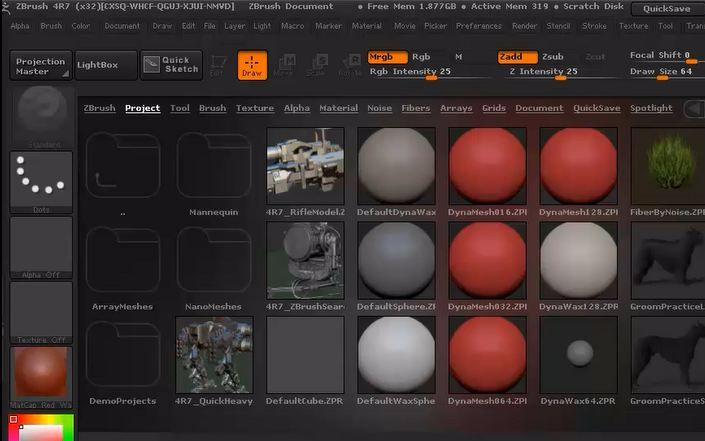Select the DefaultWaxSphere project thumbnail

tap(397, 355)
